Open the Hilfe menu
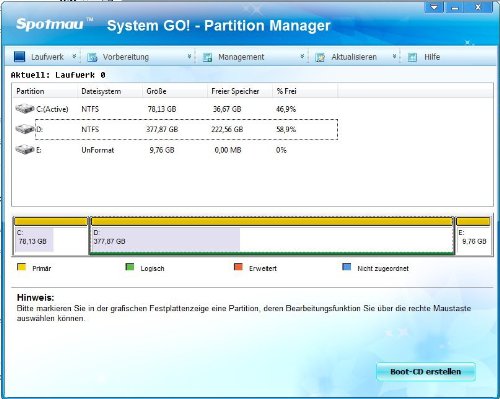Screen dimensions: 500x399 point(432,57)
